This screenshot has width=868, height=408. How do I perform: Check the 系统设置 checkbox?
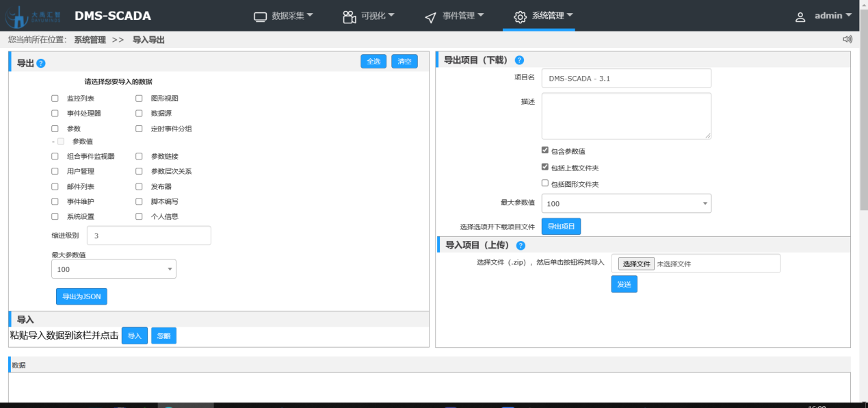pos(55,216)
